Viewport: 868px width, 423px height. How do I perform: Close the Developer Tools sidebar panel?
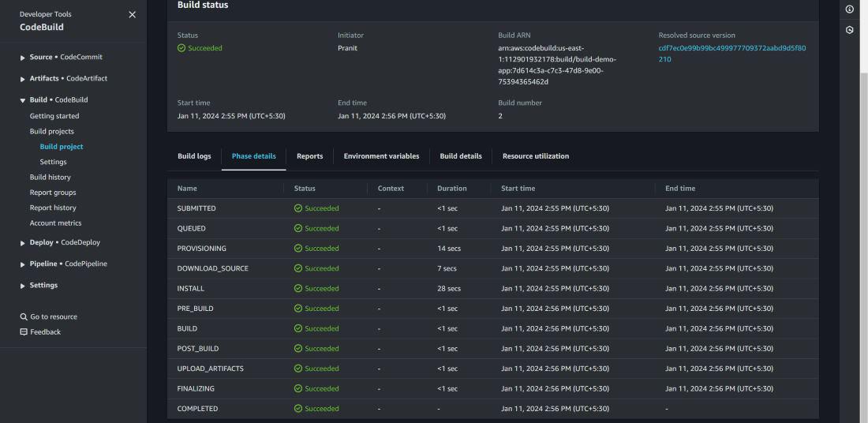[132, 15]
